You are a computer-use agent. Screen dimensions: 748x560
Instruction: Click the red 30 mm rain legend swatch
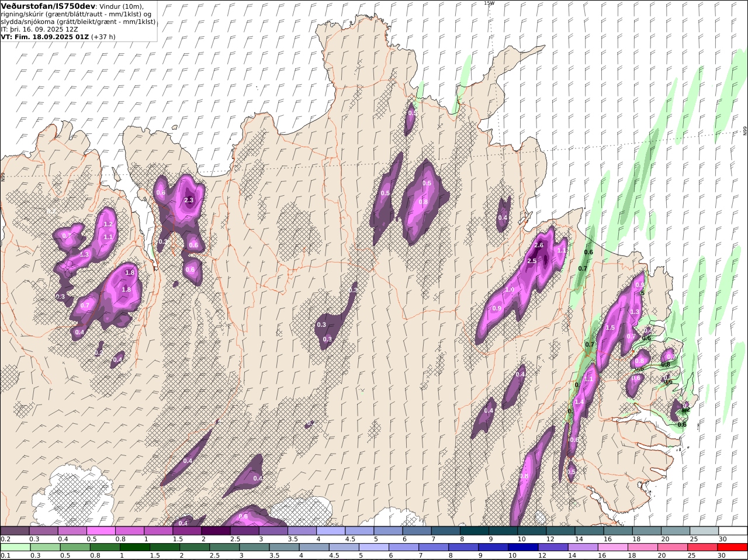tap(733, 547)
